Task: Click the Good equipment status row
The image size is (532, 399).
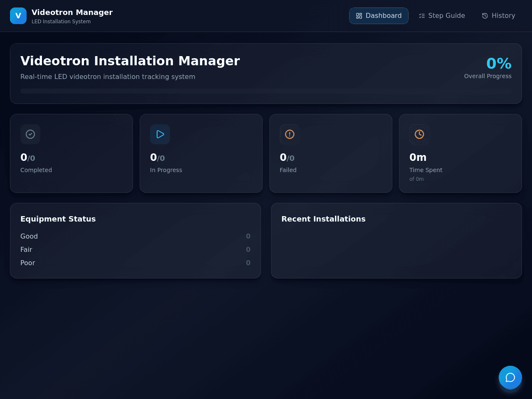Action: pyautogui.click(x=135, y=236)
